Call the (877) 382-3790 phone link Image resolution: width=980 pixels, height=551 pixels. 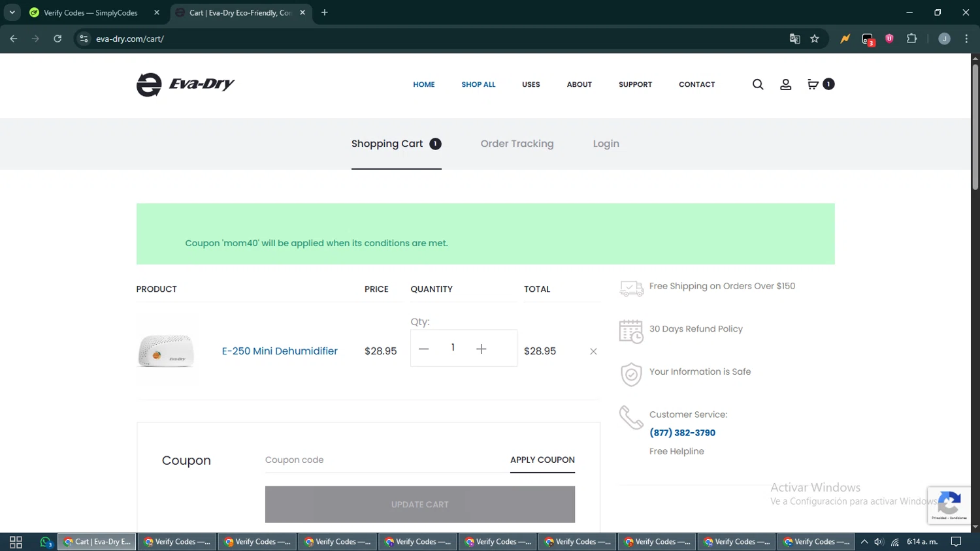click(x=682, y=433)
